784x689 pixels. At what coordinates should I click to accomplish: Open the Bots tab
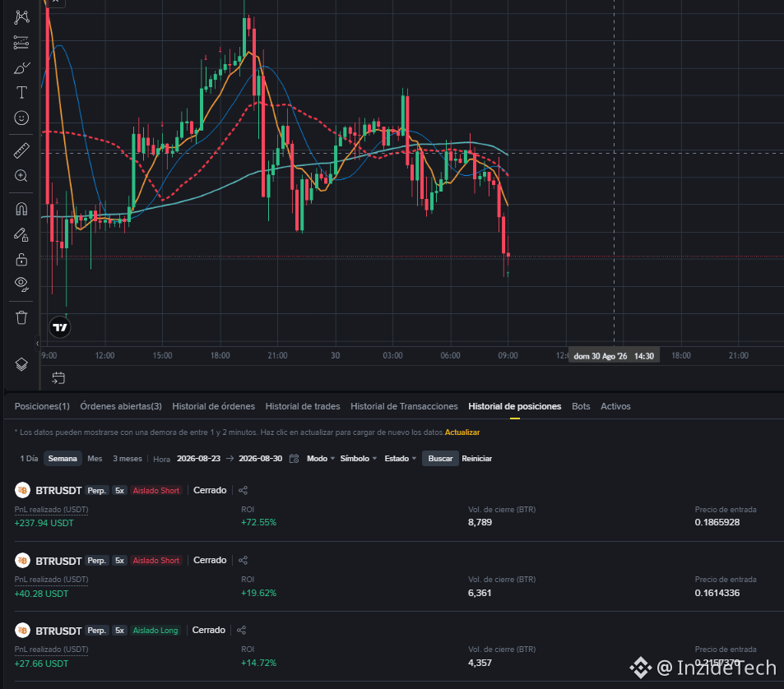(x=581, y=406)
